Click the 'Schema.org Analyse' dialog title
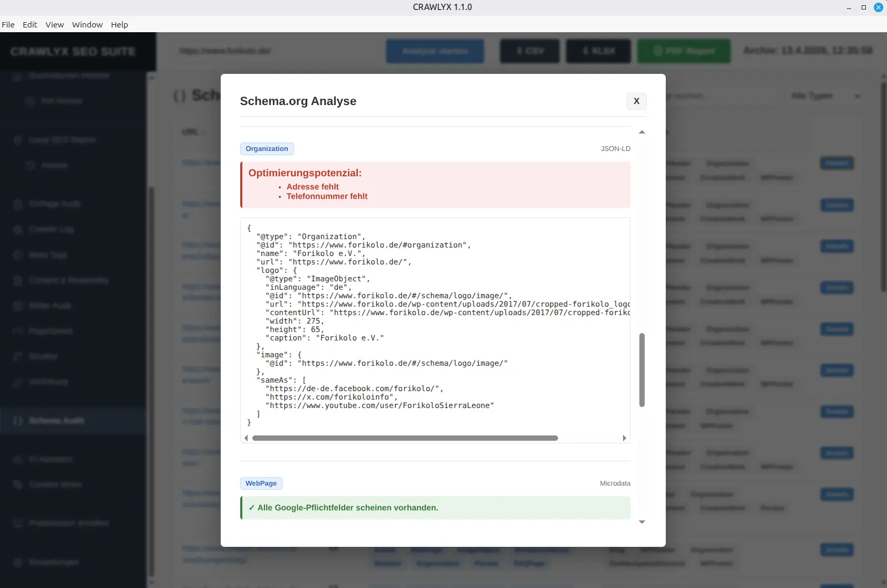 click(298, 101)
